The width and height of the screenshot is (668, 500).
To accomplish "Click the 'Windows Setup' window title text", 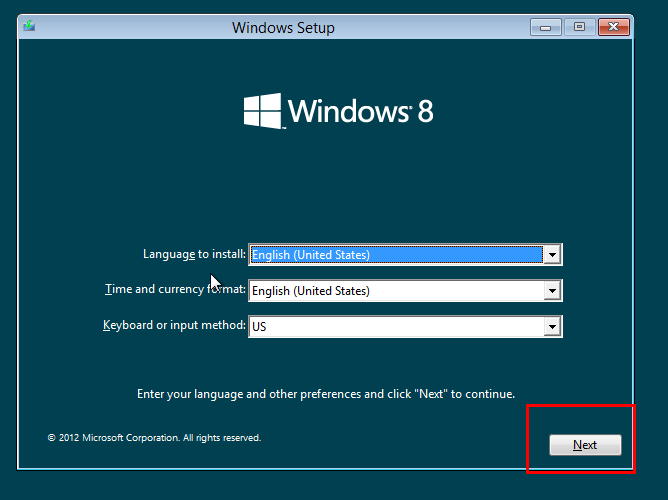I will click(x=283, y=28).
